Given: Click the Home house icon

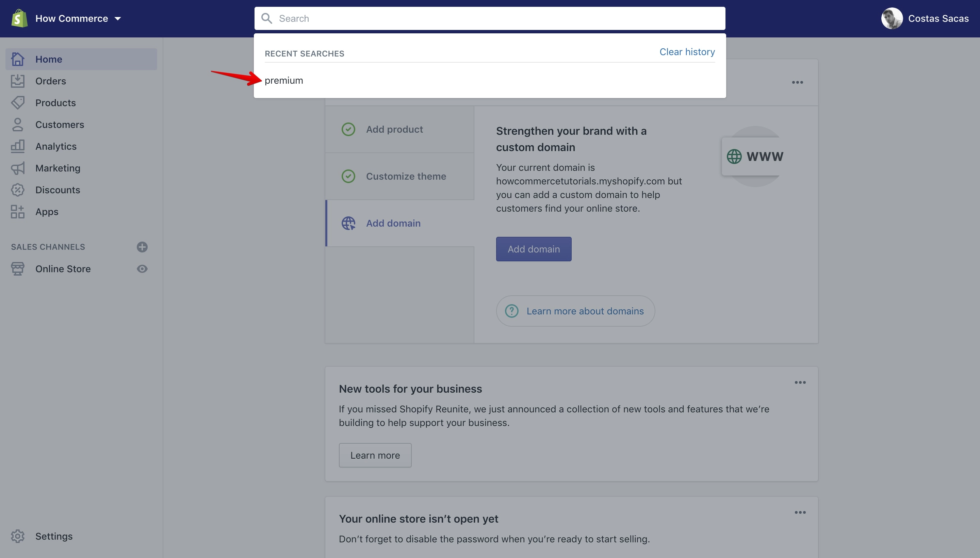Looking at the screenshot, I should [18, 59].
